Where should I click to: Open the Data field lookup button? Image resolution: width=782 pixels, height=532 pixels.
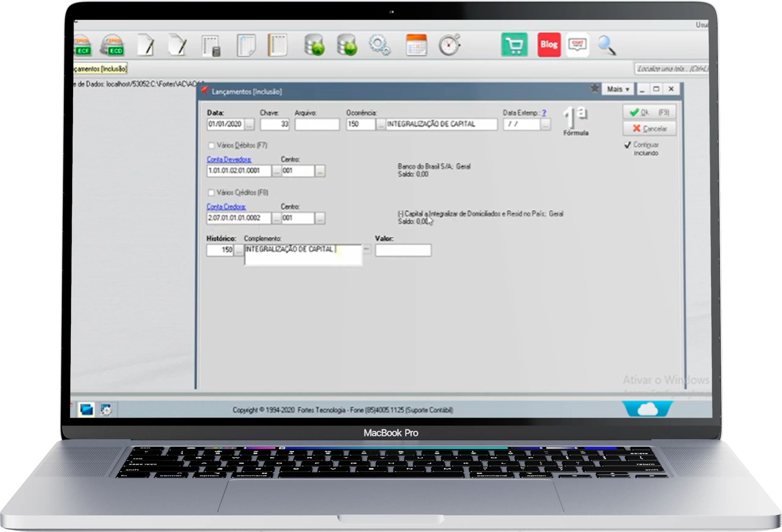coord(249,125)
